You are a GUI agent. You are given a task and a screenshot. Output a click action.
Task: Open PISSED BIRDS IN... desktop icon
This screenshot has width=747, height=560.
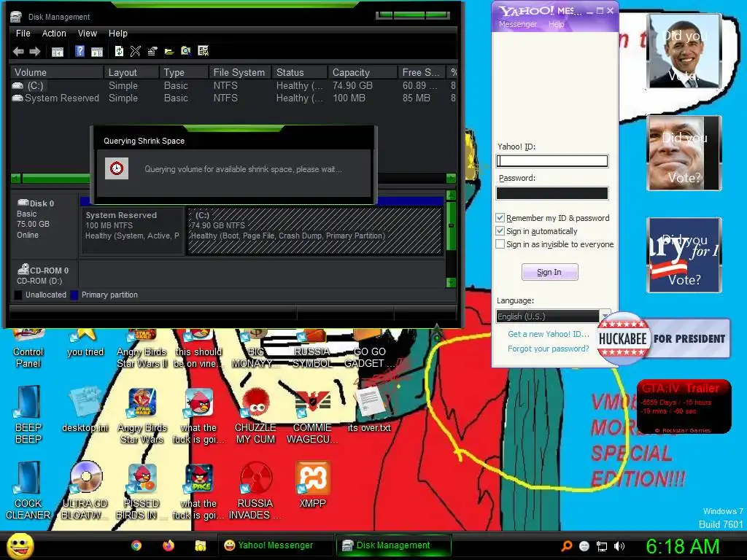[x=142, y=491]
